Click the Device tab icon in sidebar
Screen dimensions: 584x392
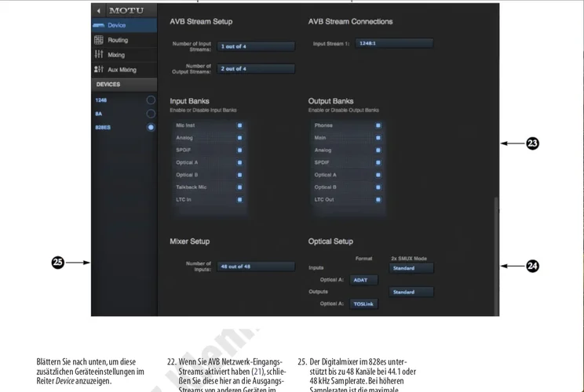(99, 25)
